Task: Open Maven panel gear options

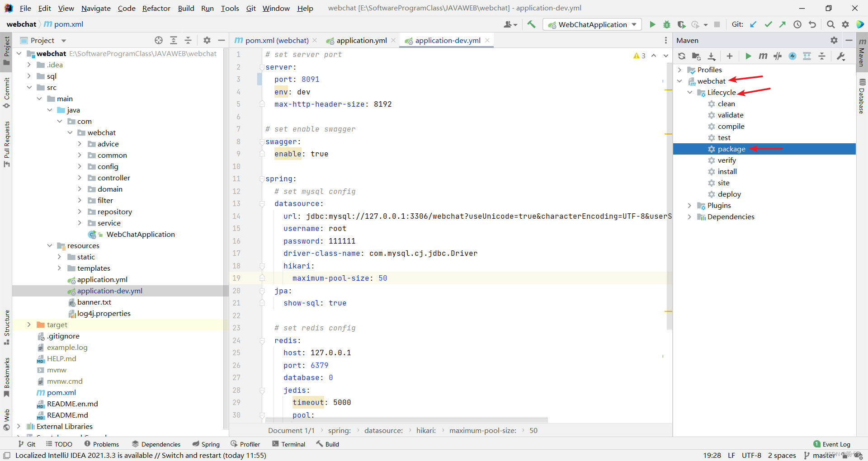Action: [834, 40]
